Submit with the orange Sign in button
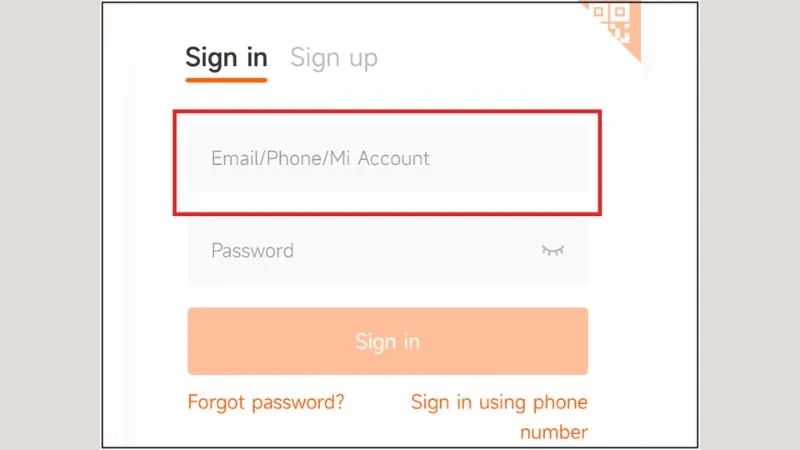 coord(388,341)
